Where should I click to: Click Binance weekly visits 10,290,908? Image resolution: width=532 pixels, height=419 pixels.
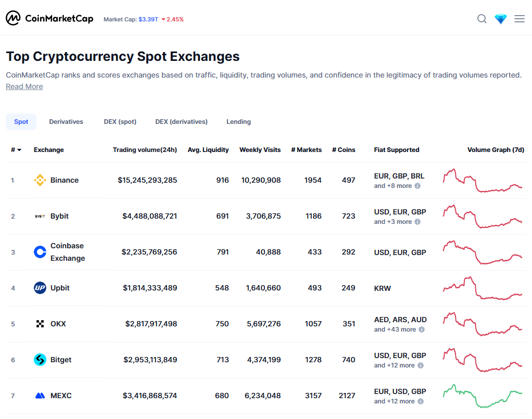[261, 180]
